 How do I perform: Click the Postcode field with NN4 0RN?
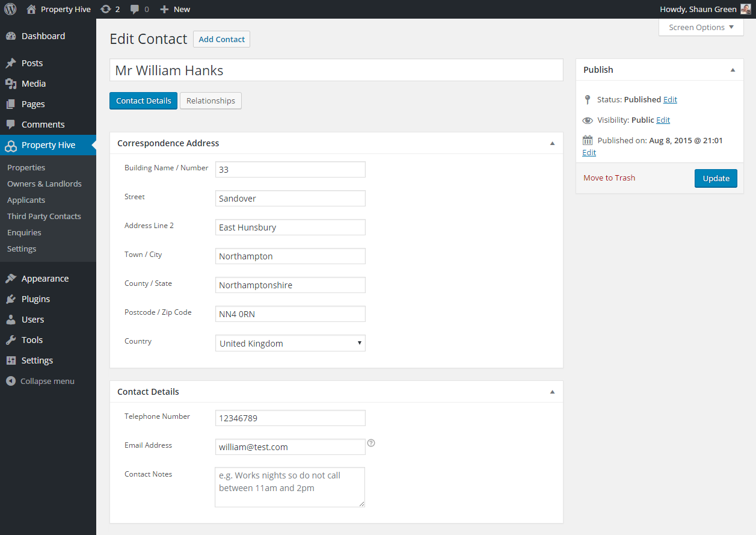click(x=290, y=314)
